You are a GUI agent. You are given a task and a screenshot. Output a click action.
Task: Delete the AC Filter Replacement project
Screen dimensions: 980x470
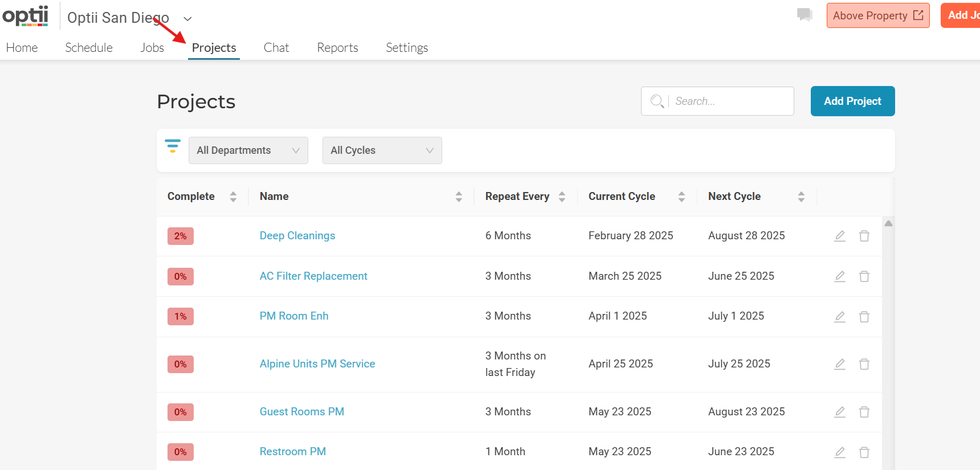point(864,276)
